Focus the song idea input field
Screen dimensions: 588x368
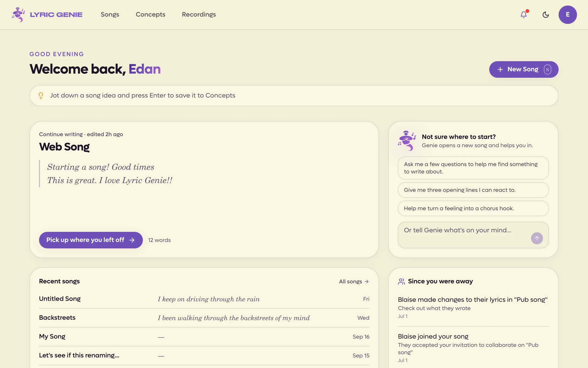tap(294, 96)
